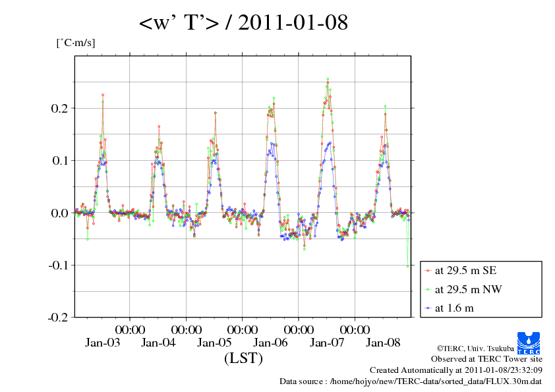
Task: Click the 'Created Automatically' timestamp line
Action: [456, 370]
